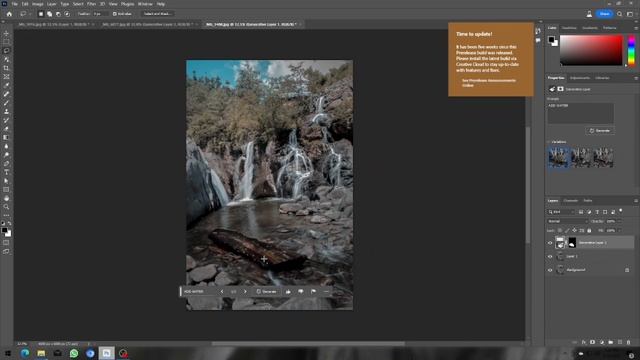640x360 pixels.
Task: Open the Search icon at top right
Action: pyautogui.click(x=620, y=14)
